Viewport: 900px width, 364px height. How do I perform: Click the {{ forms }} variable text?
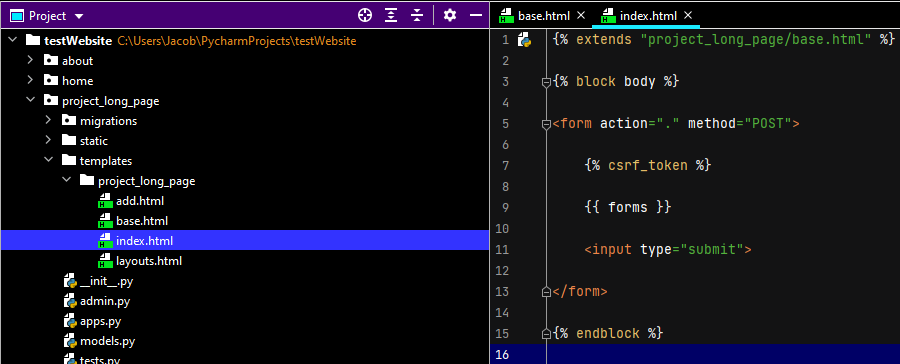point(628,207)
